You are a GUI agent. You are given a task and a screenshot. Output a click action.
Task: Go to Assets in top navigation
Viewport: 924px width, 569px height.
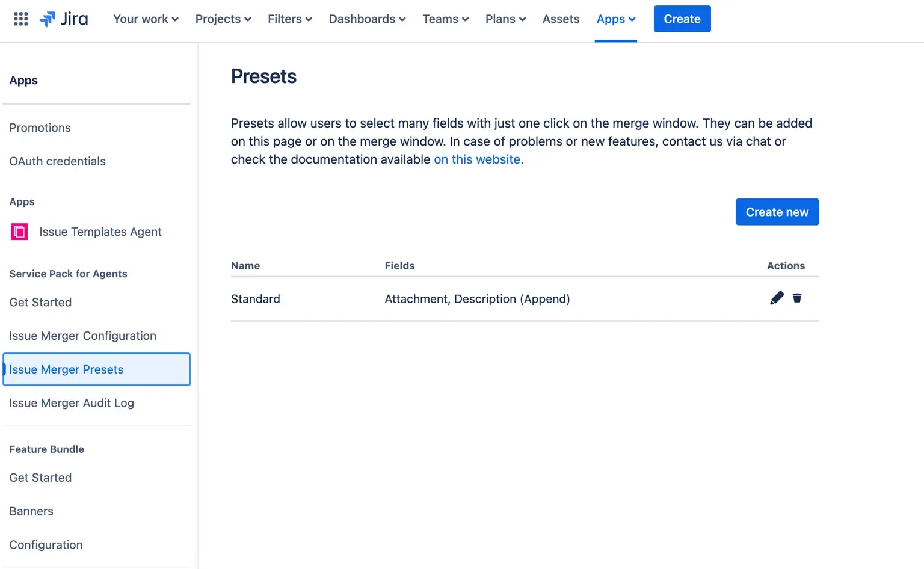(x=561, y=19)
